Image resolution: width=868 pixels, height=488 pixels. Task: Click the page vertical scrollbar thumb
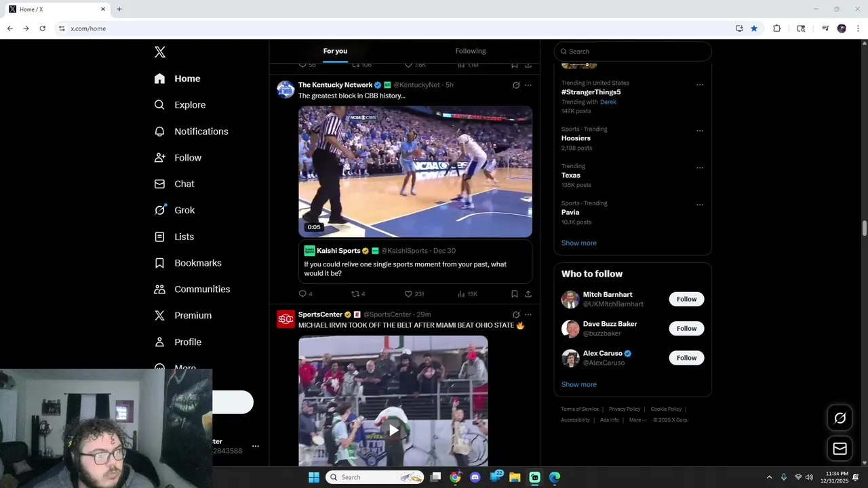[865, 228]
